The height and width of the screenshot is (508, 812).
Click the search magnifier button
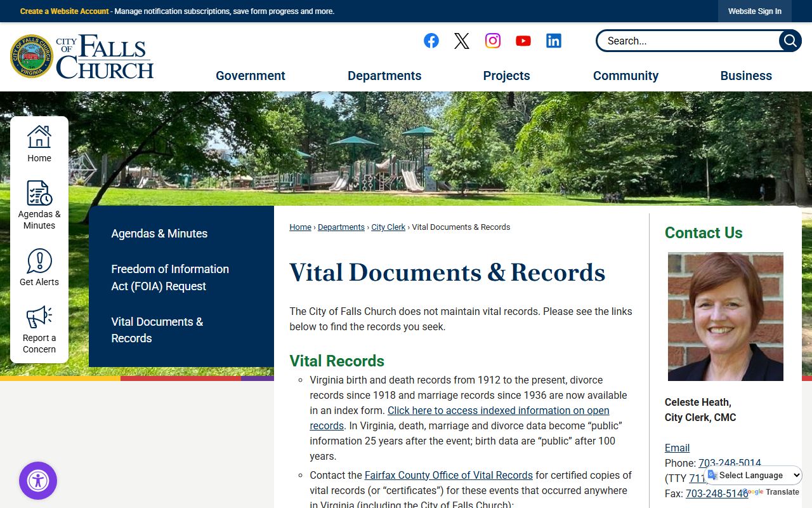tap(790, 41)
